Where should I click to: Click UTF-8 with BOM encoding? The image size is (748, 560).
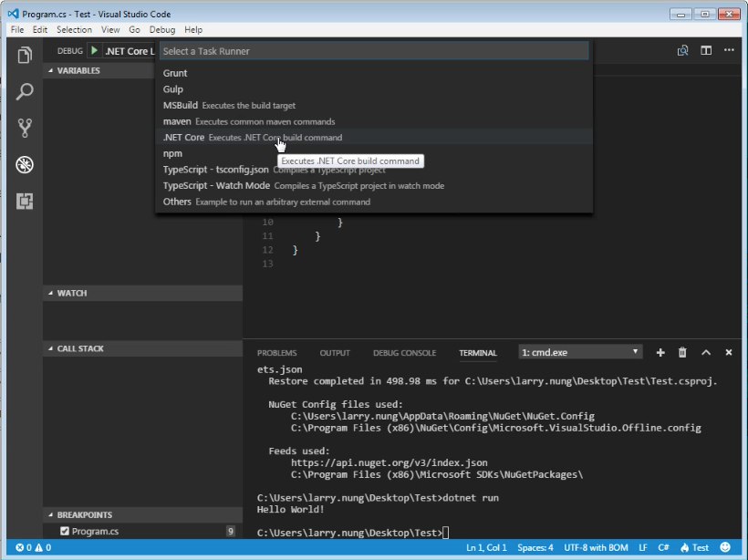tap(596, 547)
